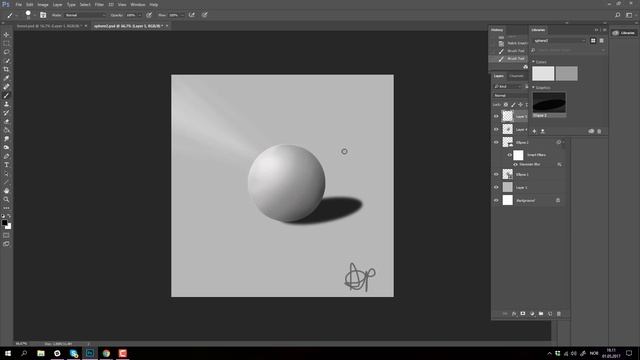Image resolution: width=640 pixels, height=360 pixels.
Task: Open Flow value dropdown arrow
Action: tap(182, 15)
